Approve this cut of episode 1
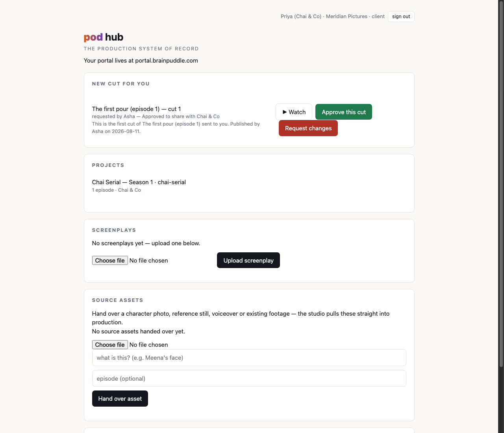Screen dimensions: 504x433 (x=344, y=112)
